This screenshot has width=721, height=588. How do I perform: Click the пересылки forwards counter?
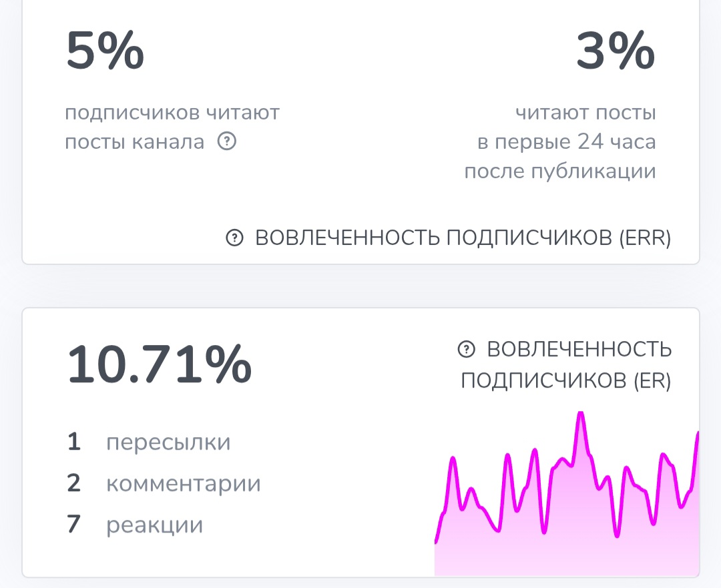[168, 442]
